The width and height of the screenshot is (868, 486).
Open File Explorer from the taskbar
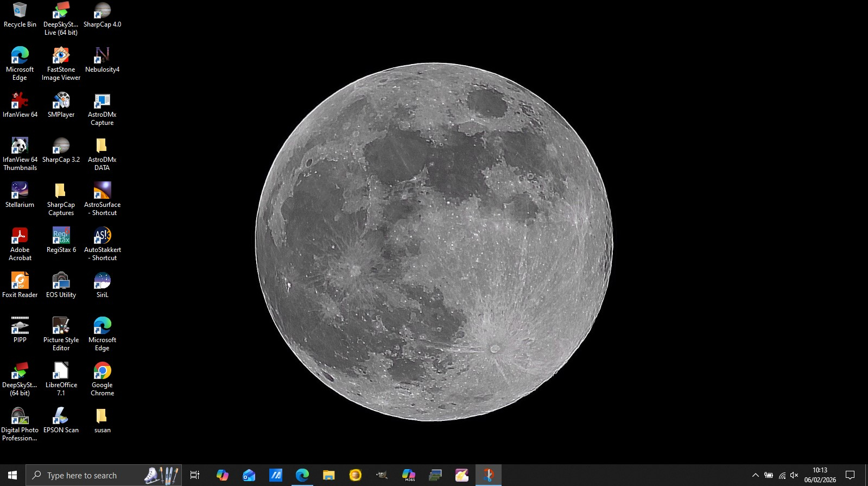click(328, 476)
